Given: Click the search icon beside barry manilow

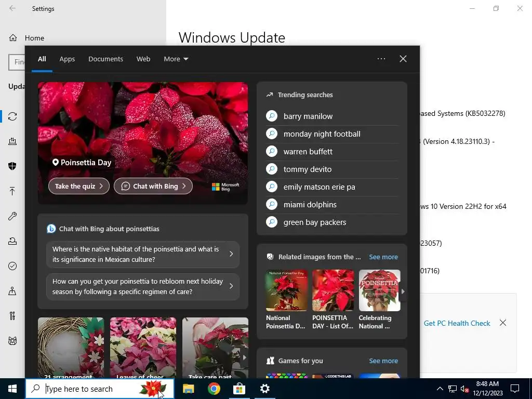Looking at the screenshot, I should [x=272, y=116].
